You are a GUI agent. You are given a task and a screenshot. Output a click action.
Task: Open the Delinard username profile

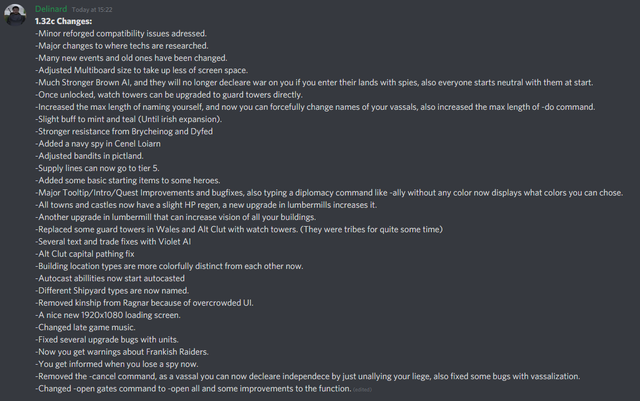click(x=51, y=9)
